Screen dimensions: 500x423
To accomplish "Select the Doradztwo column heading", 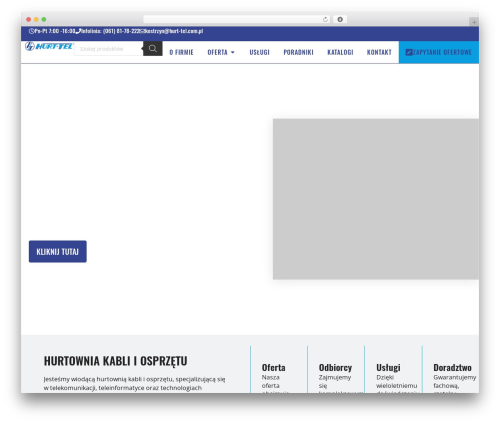I will pyautogui.click(x=452, y=368).
